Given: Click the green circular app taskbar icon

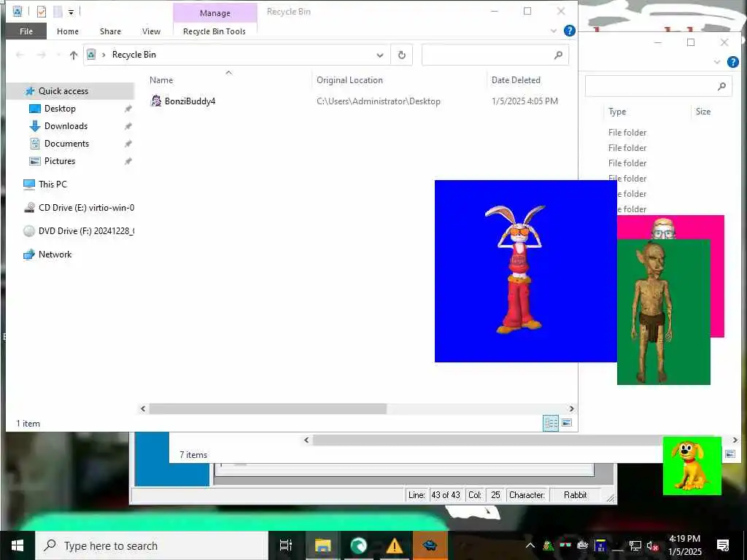Looking at the screenshot, I should tap(359, 545).
